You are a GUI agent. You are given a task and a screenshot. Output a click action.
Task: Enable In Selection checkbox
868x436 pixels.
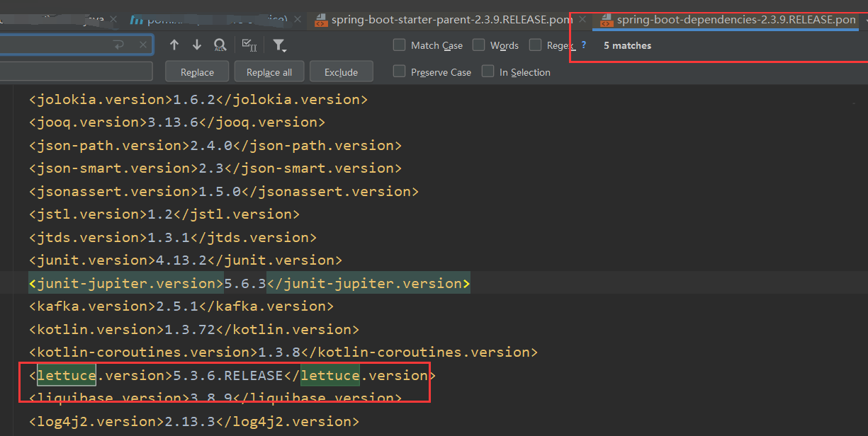point(487,71)
